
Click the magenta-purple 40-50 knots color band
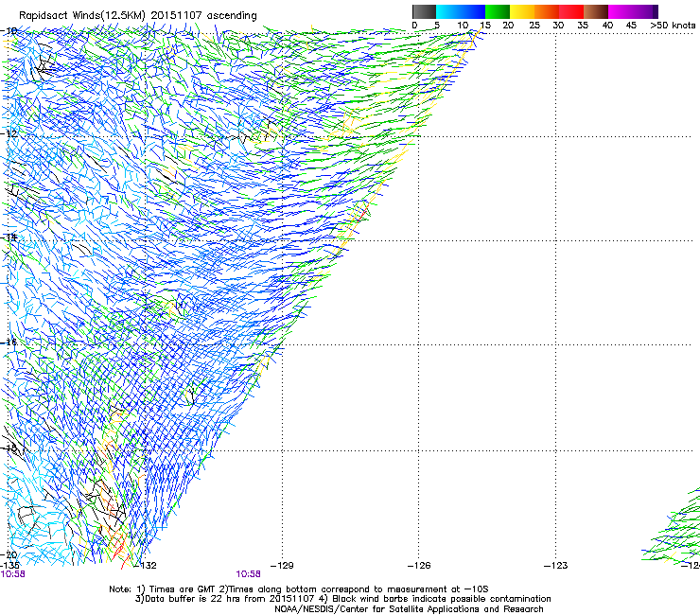[x=633, y=11]
